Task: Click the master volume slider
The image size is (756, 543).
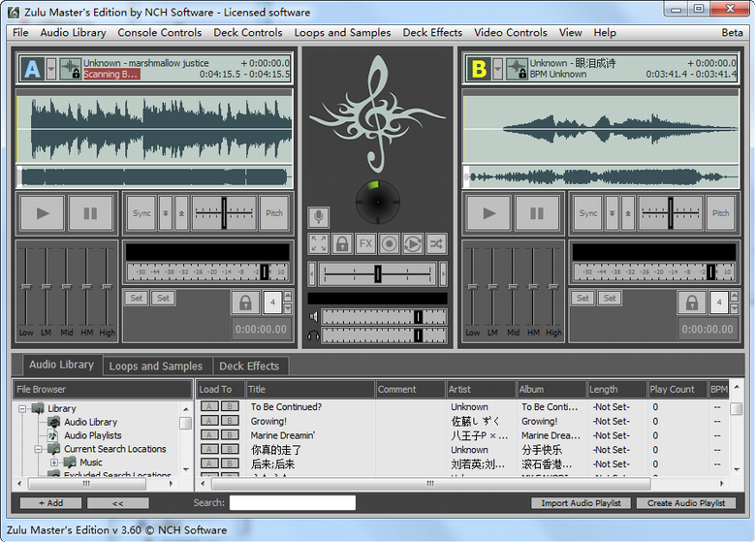Action: coord(384,316)
